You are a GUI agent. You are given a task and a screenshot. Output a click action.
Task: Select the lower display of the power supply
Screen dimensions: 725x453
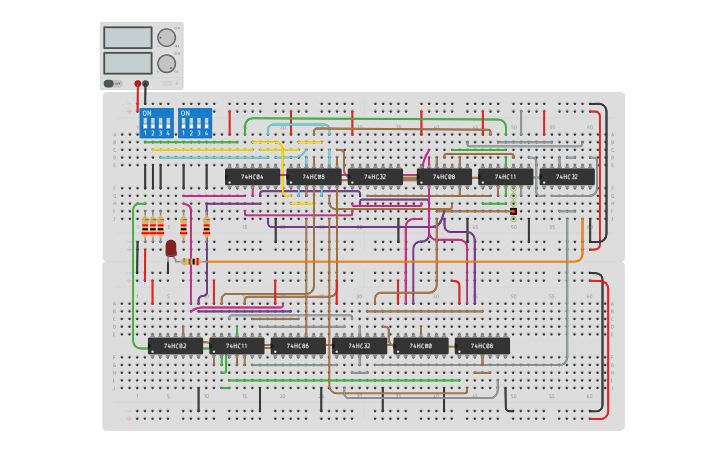pos(128,63)
